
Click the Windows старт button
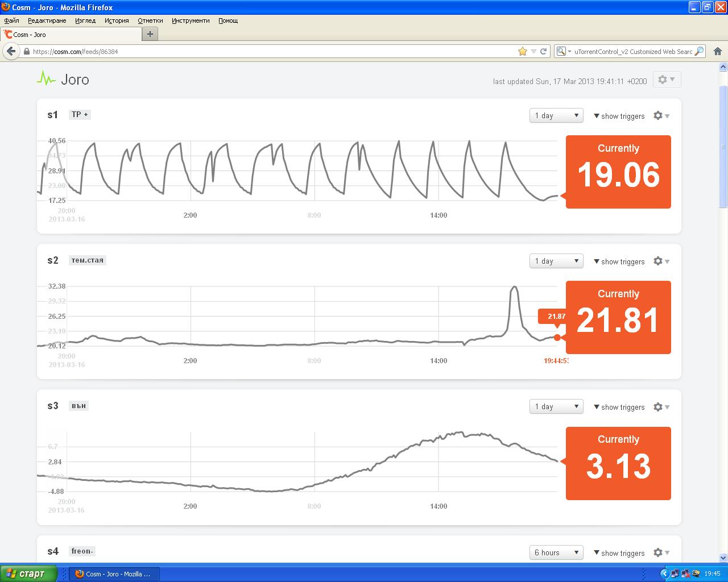point(28,573)
